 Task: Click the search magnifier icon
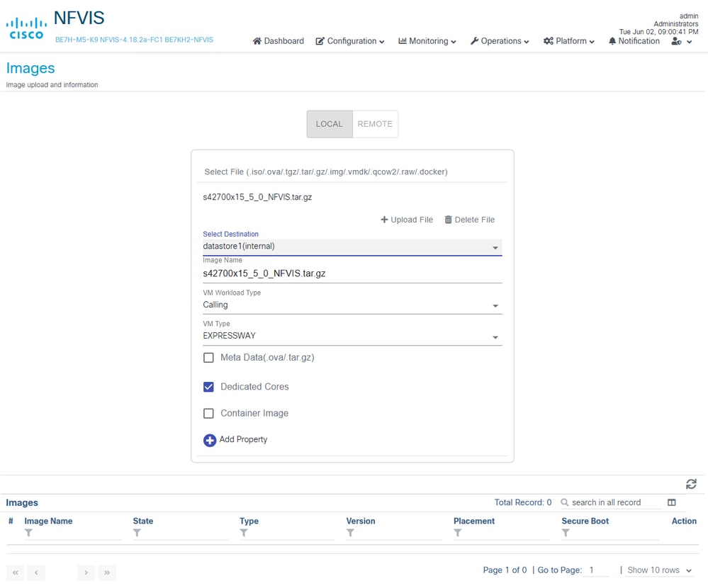(x=564, y=502)
